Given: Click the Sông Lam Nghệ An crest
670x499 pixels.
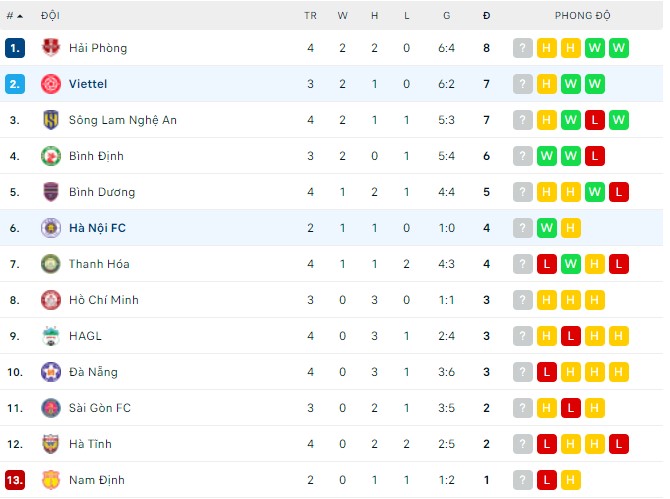Looking at the screenshot, I should (51, 120).
